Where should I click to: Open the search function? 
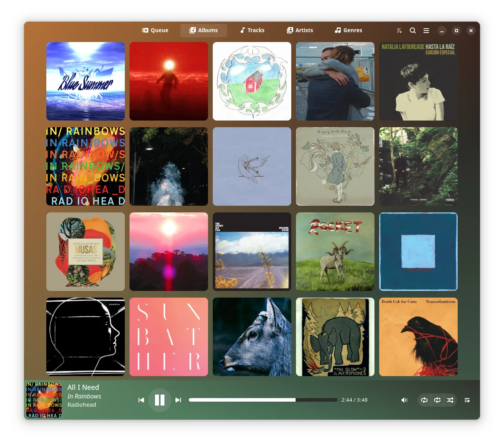413,31
